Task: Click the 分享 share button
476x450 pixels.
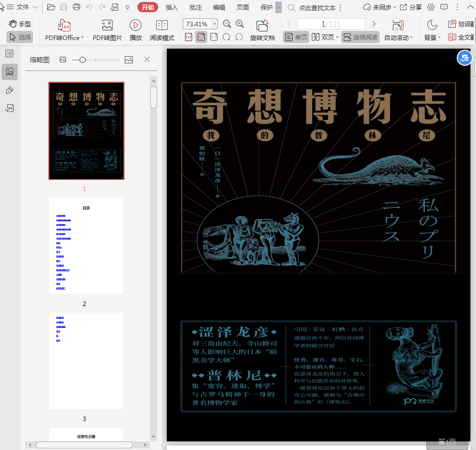Action: tap(411, 7)
